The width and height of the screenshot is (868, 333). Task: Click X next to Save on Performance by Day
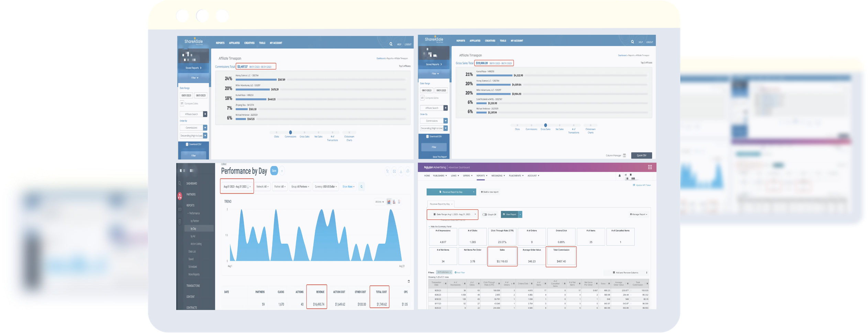[282, 171]
